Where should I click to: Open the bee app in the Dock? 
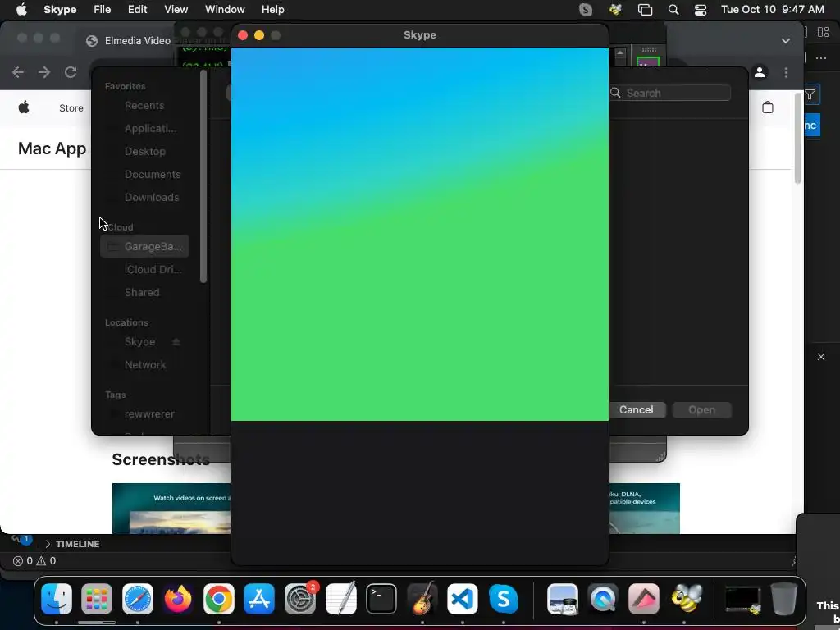686,598
